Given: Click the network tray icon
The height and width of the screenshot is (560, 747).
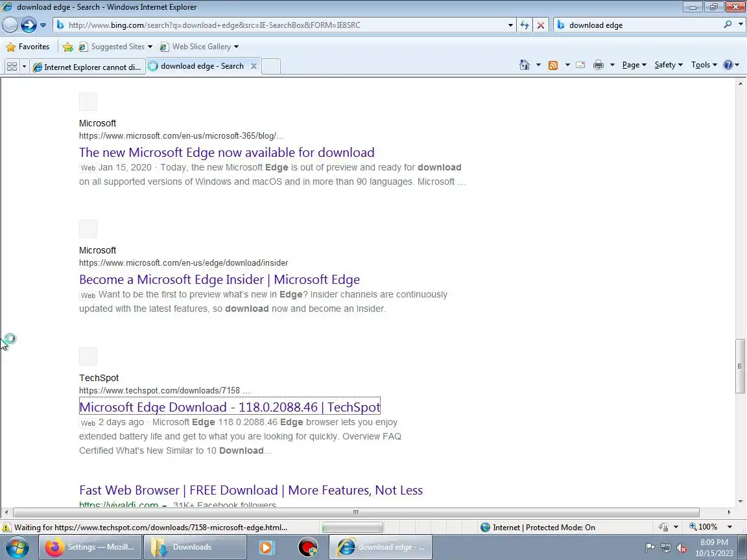Looking at the screenshot, I should point(665,548).
